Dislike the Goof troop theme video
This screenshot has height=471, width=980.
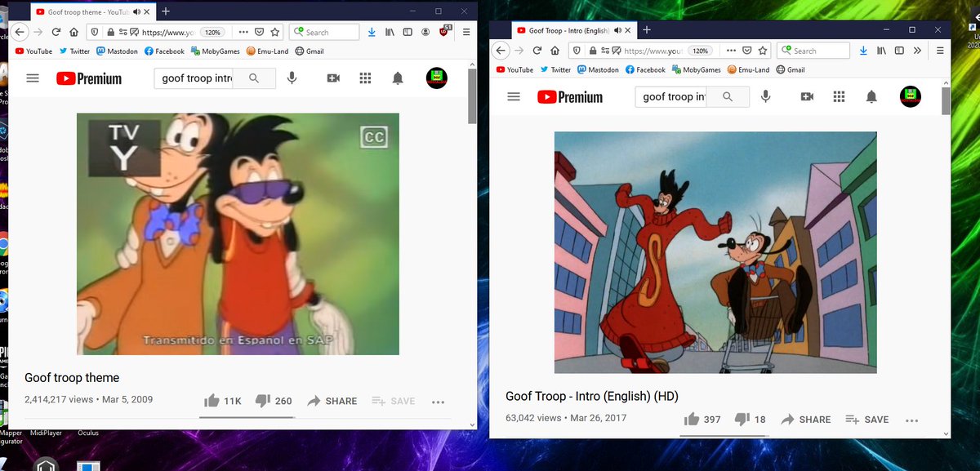[x=273, y=401]
